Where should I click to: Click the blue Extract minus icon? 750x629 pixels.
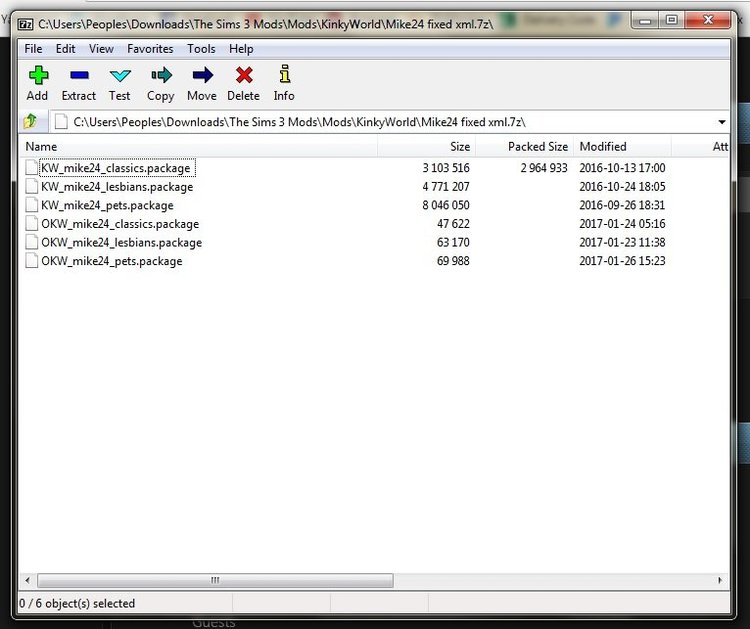click(79, 76)
